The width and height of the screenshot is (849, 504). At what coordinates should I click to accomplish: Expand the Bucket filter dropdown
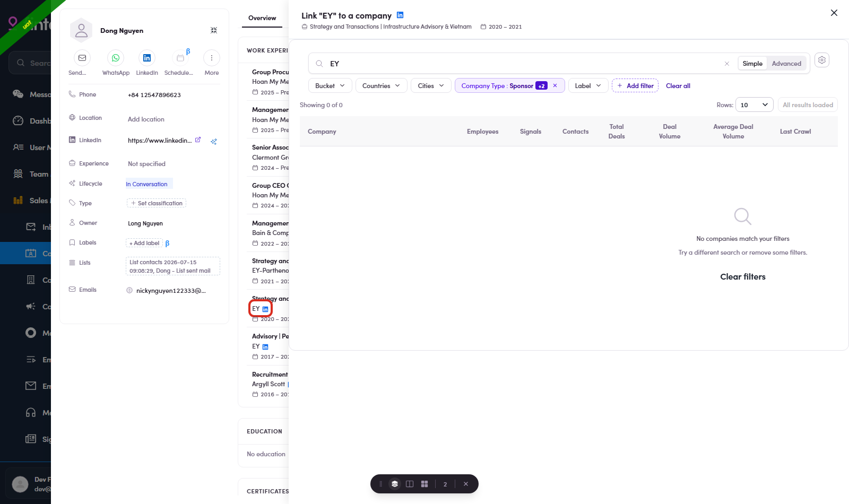click(330, 85)
